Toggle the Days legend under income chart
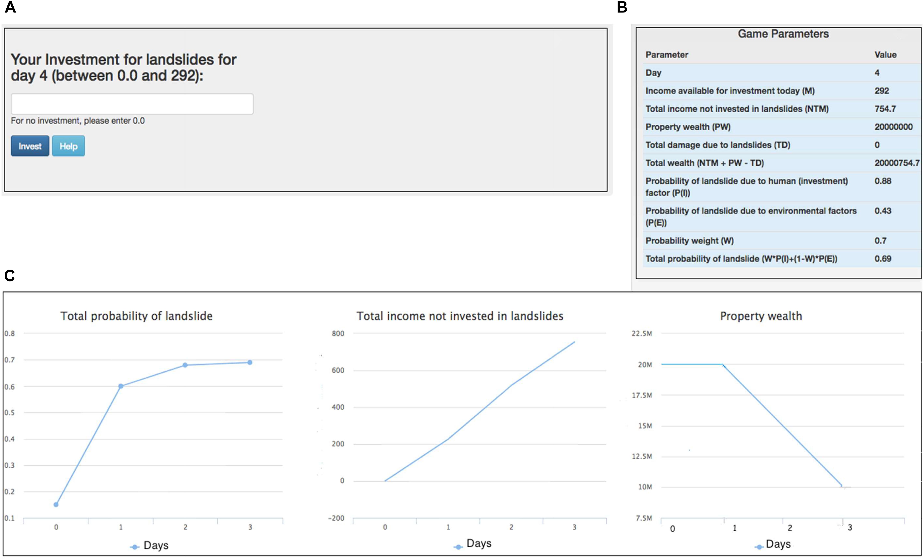924x560 pixels. click(472, 544)
